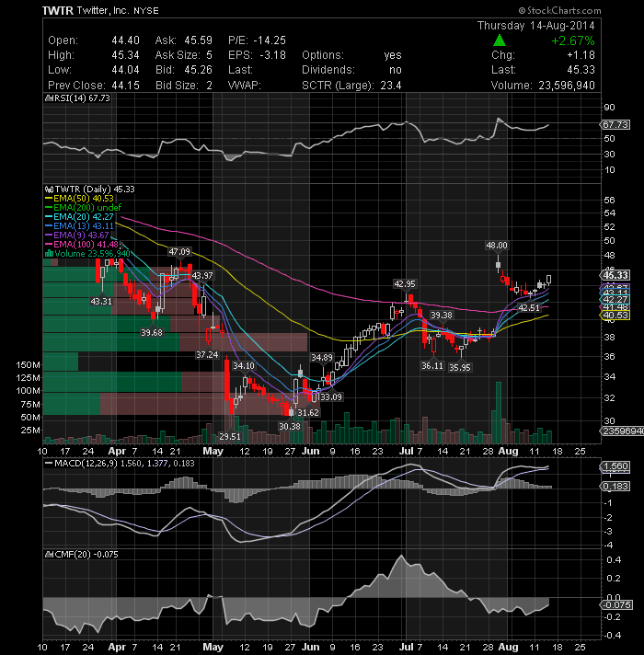The image size is (644, 655).
Task: Click the 42.51 price annotation
Action: pos(529,308)
